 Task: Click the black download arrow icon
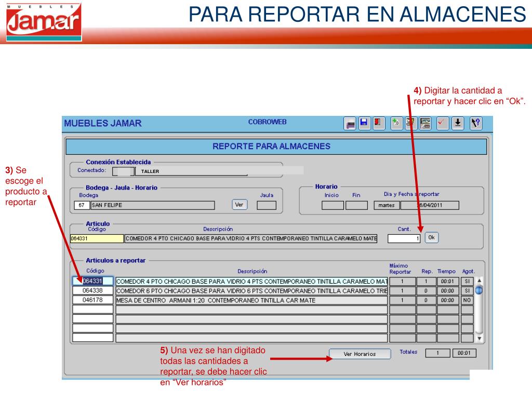tap(458, 123)
